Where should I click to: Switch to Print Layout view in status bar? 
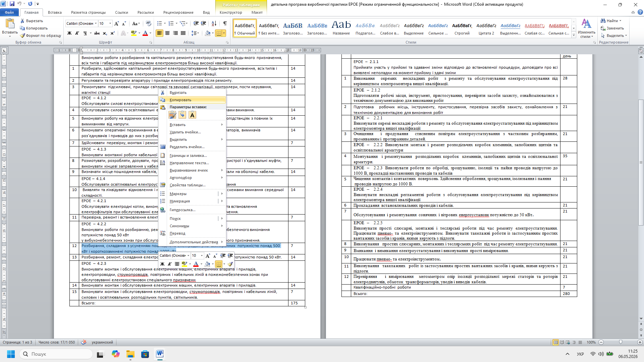tap(556, 342)
